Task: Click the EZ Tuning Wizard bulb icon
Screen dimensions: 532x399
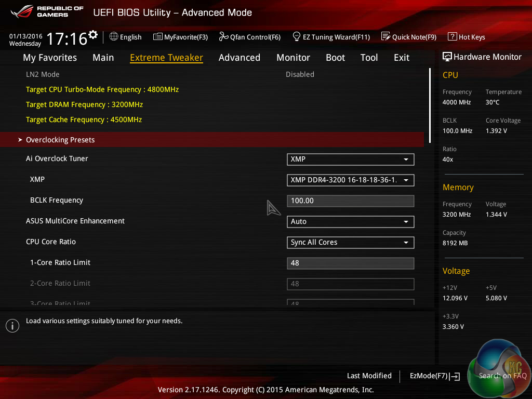Action: (297, 36)
